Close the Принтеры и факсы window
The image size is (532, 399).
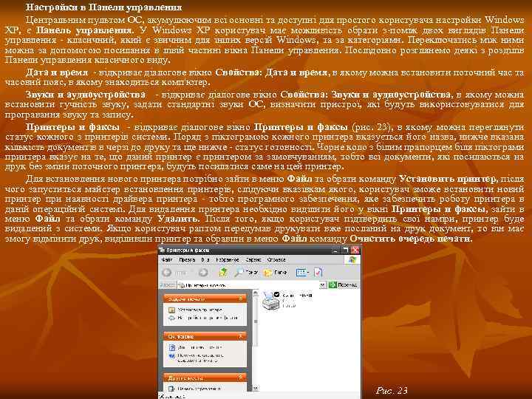355,250
